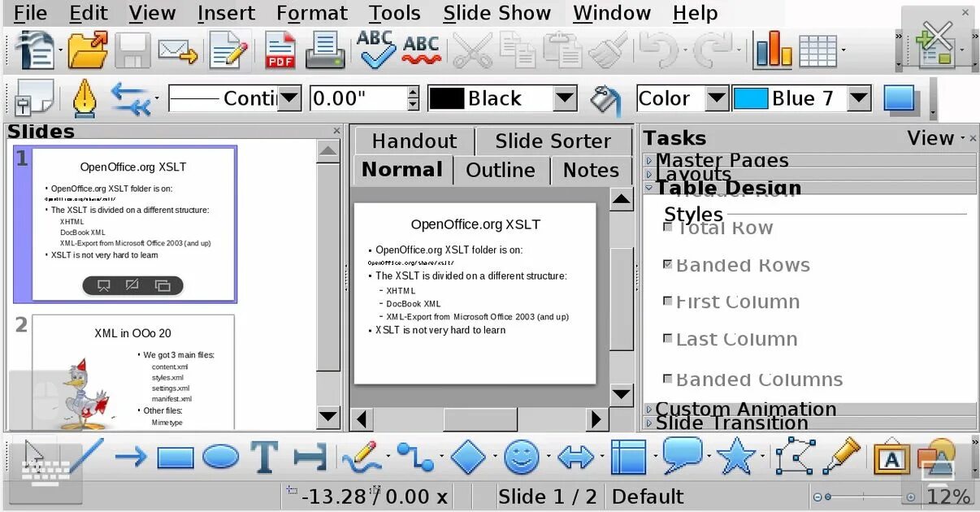Click the Area paint bucket icon
Image resolution: width=980 pixels, height=512 pixels.
(605, 99)
